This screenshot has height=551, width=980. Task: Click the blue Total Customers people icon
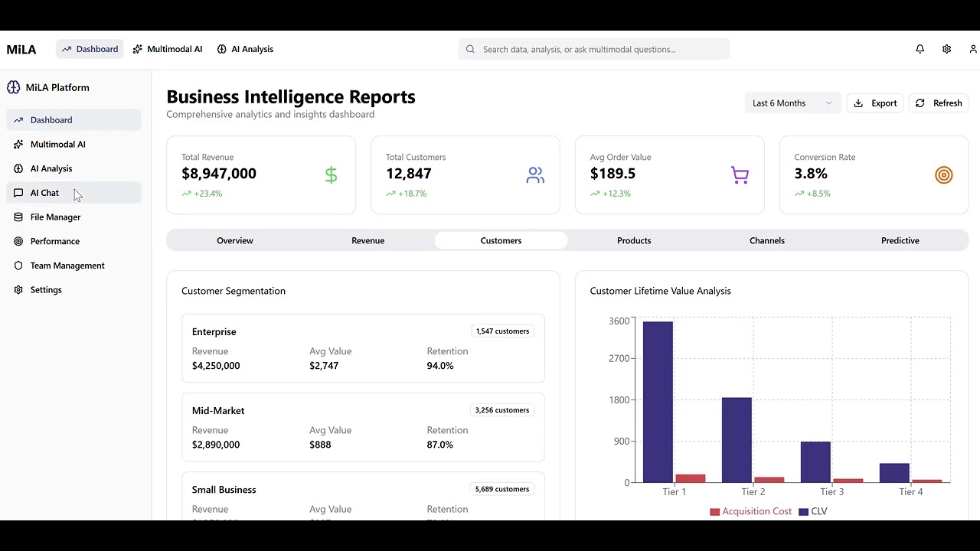tap(535, 175)
